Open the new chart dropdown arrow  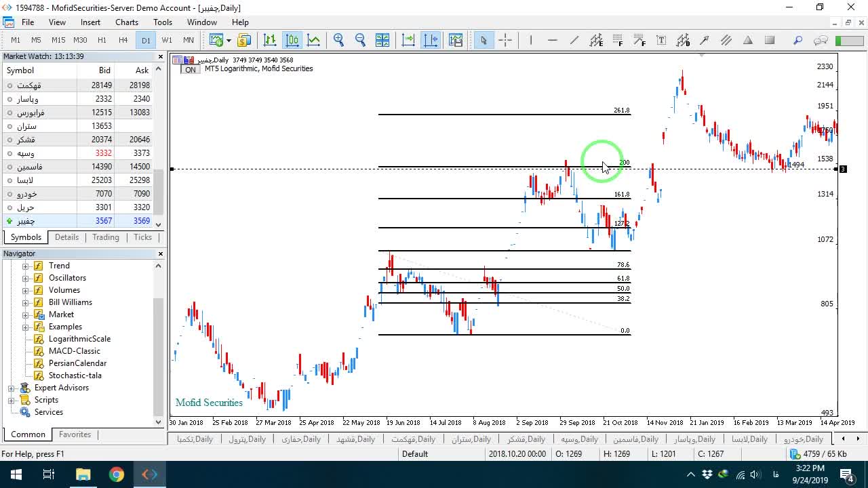pos(229,40)
